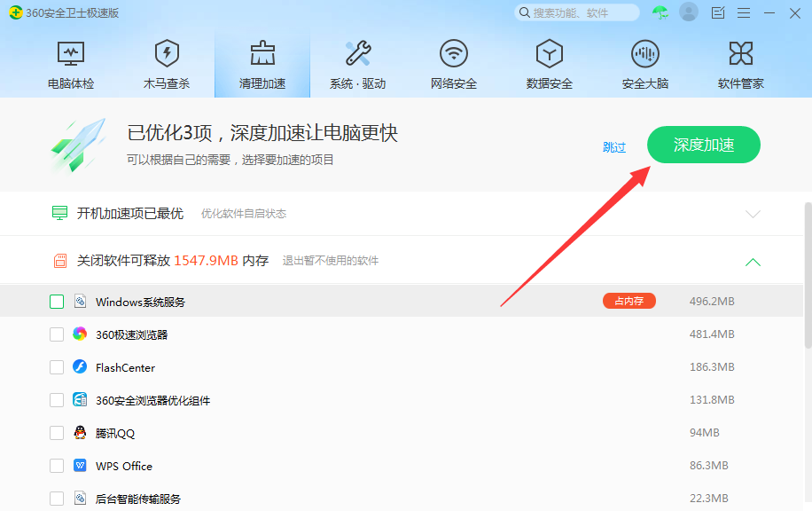This screenshot has height=511, width=812.
Task: Open the 系统·驱动 wrench icon
Action: 358,53
